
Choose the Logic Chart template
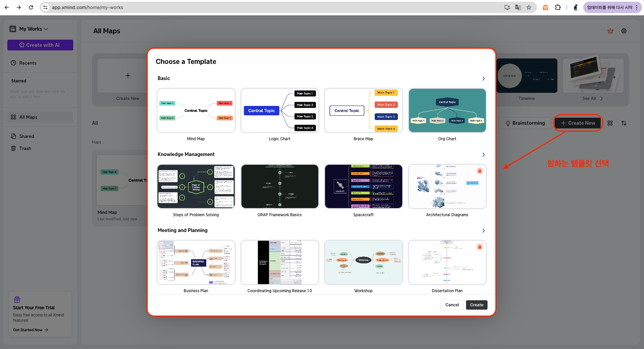pyautogui.click(x=279, y=111)
